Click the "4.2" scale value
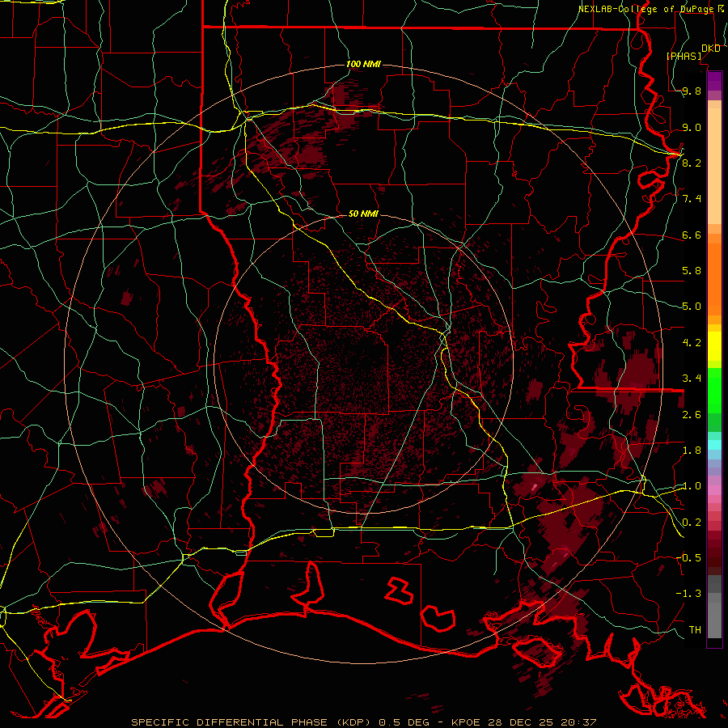Image resolution: width=728 pixels, height=728 pixels. coord(692,343)
